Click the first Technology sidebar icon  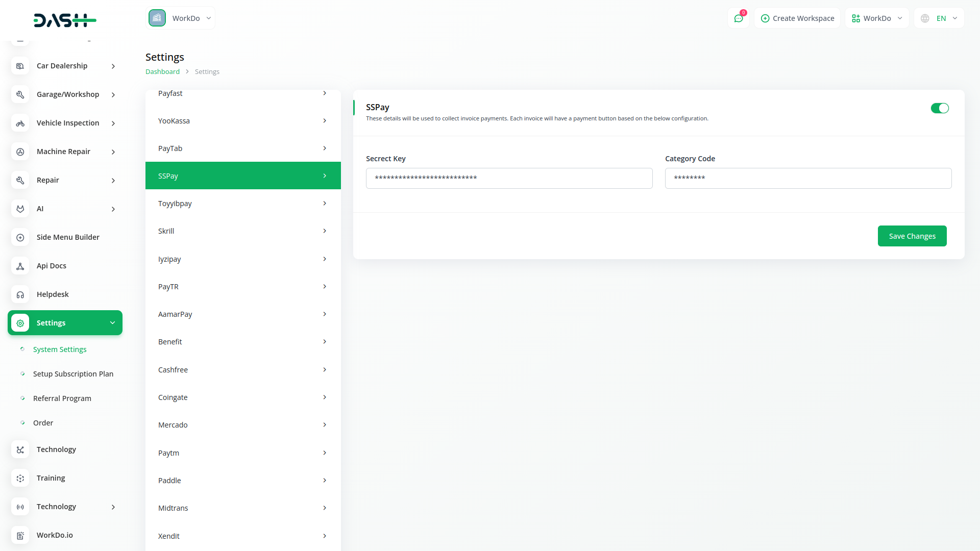(x=20, y=449)
